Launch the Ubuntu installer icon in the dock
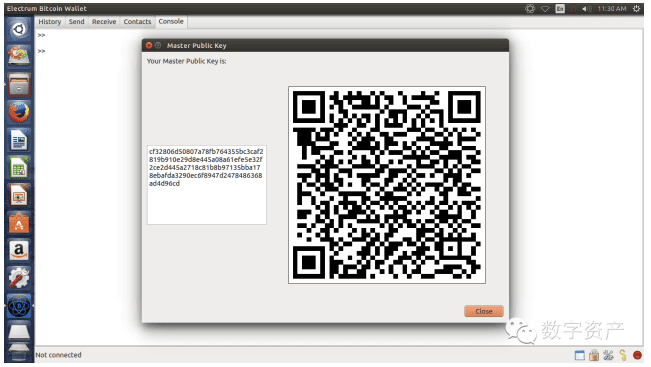 tap(19, 56)
